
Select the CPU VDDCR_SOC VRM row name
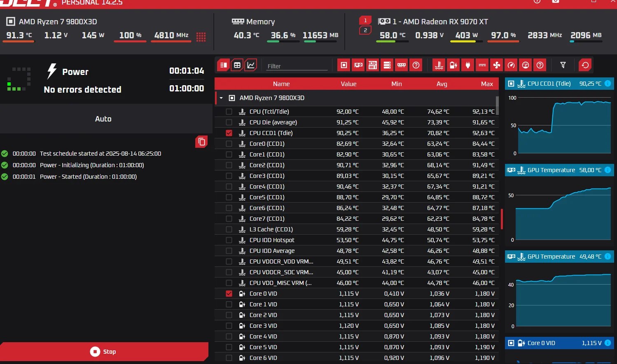[281, 272]
